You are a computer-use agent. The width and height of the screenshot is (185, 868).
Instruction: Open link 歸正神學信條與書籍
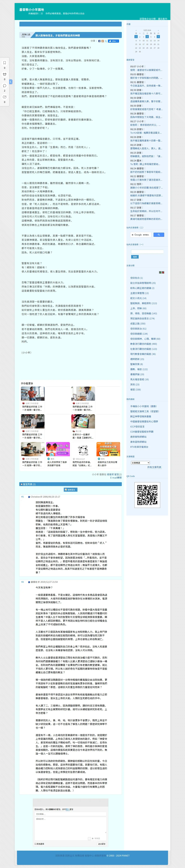click(x=141, y=417)
